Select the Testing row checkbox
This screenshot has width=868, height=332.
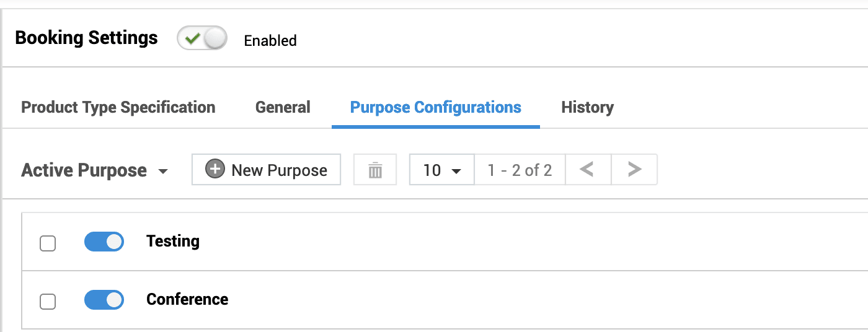[x=48, y=243]
